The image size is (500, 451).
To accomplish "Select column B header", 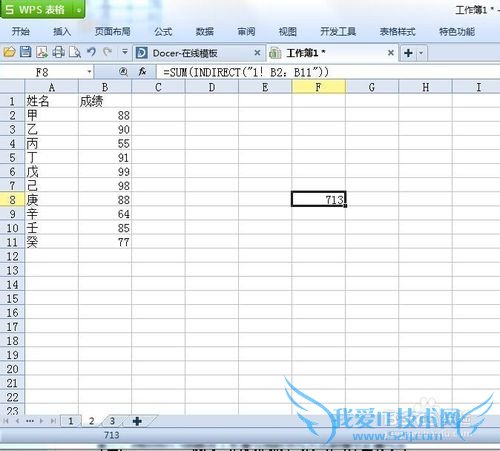I will [x=105, y=87].
